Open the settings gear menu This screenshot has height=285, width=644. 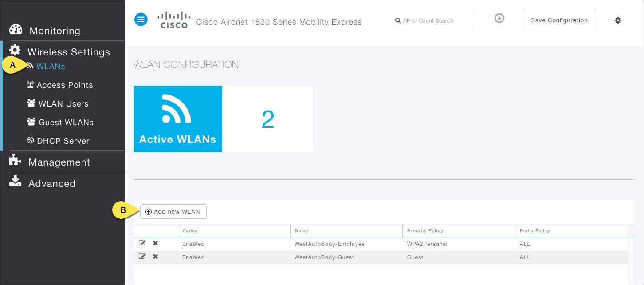click(x=618, y=20)
